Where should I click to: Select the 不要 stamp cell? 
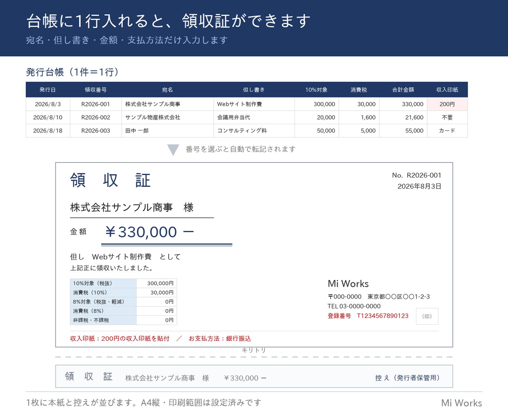point(447,117)
